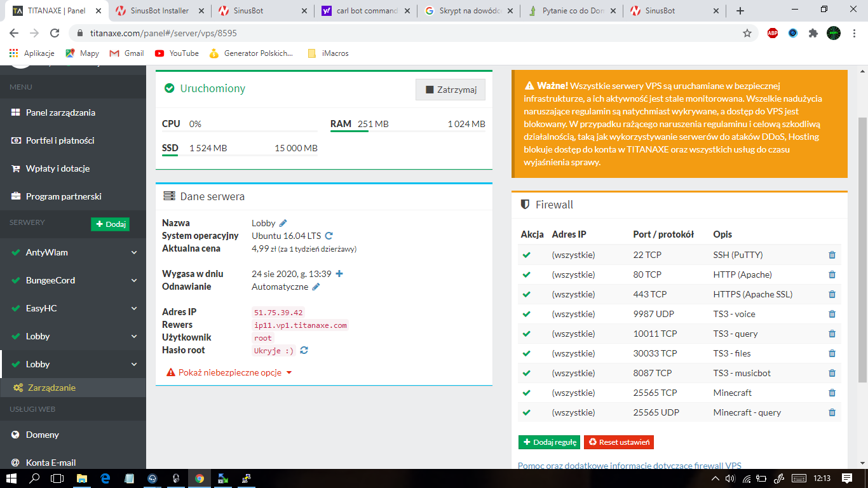Image resolution: width=868 pixels, height=488 pixels.
Task: Click the Dodaj regułę button
Action: pos(549,442)
